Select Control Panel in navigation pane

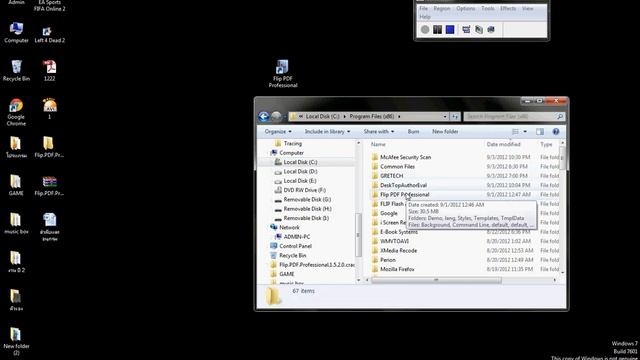296,246
